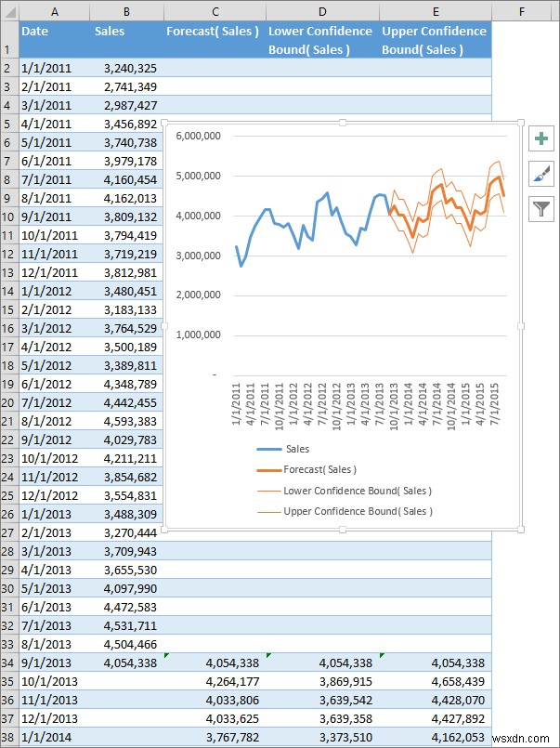Screen dimensions: 560x748
Task: Open the Chart Styles brush menu
Action: 541,174
